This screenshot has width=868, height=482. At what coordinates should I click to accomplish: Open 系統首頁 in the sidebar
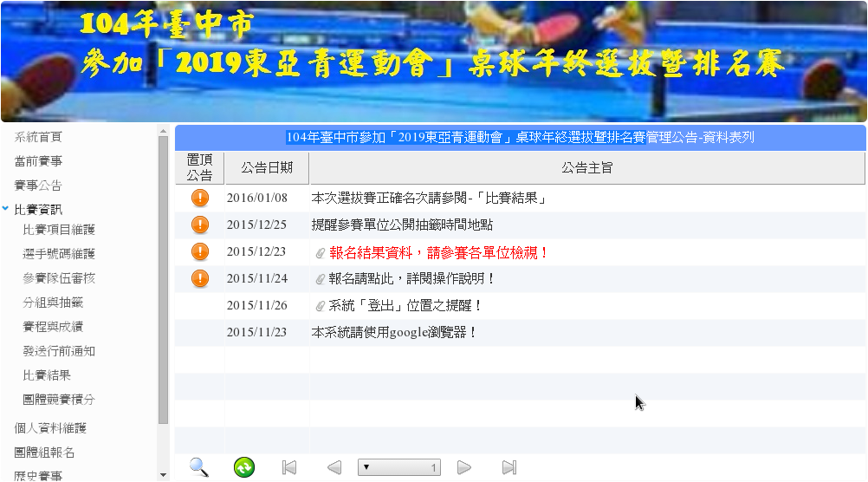38,137
